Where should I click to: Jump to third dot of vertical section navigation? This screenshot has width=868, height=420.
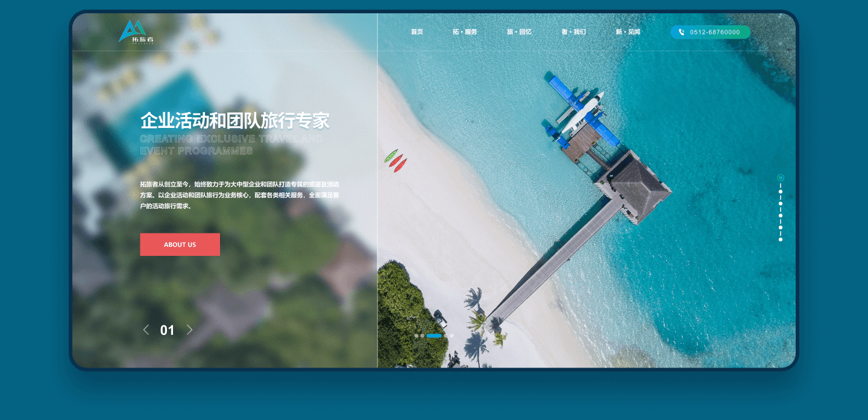781,203
